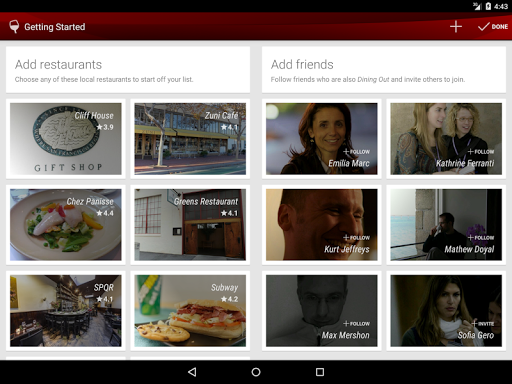Viewport: 512px width, 384px height.
Task: Follow Emilia Marc
Action: click(356, 152)
